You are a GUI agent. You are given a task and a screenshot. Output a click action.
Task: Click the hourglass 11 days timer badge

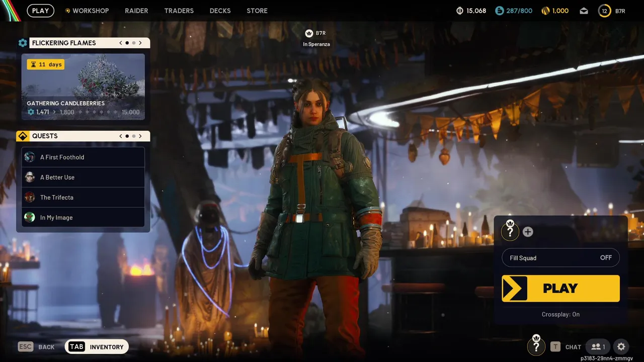[x=46, y=64]
